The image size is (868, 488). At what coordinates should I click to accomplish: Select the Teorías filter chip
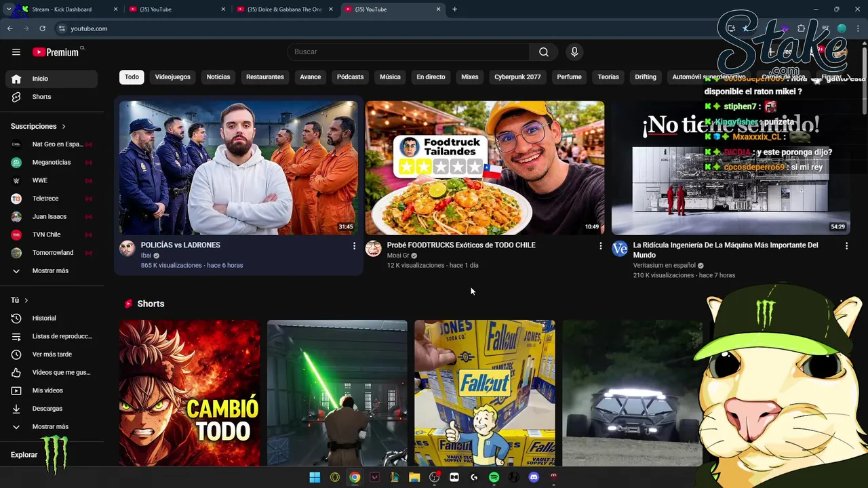coord(608,77)
